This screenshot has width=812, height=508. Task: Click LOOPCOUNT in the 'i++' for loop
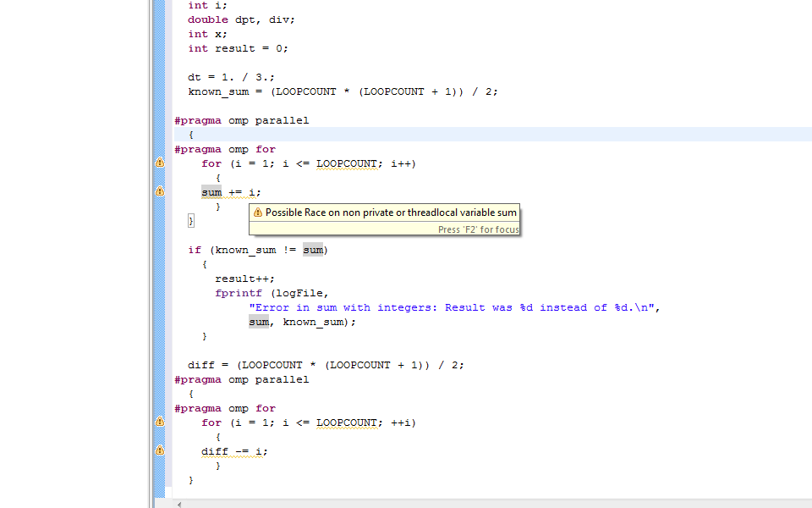pyautogui.click(x=347, y=163)
